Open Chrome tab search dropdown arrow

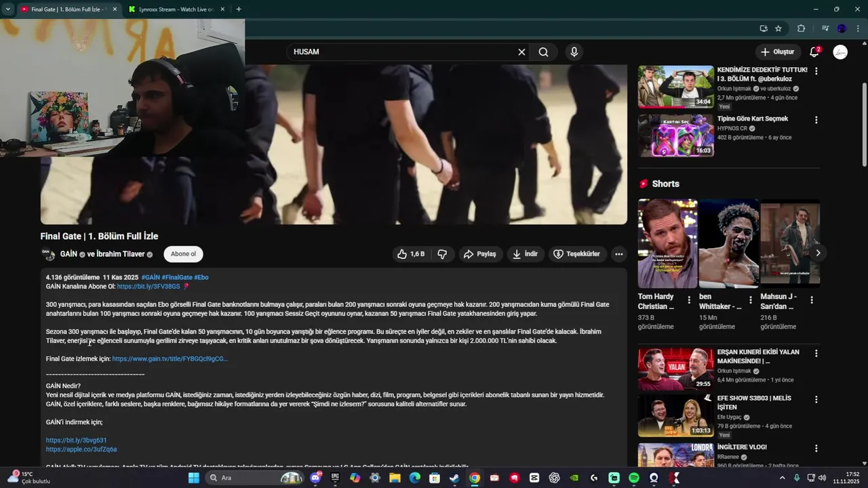click(x=8, y=9)
